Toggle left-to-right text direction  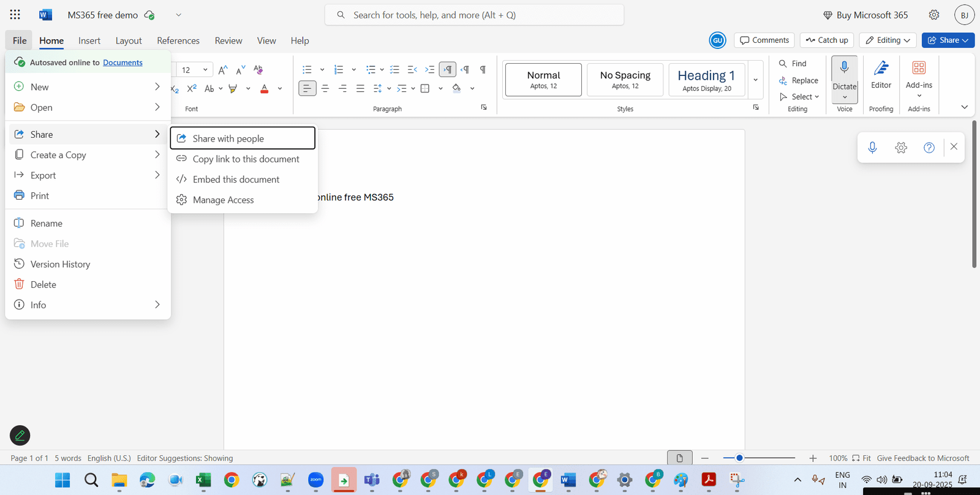[x=448, y=70]
